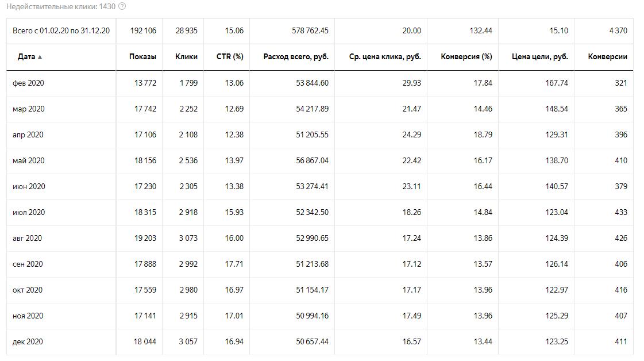Sort by Расход всего, руб. header
The height and width of the screenshot is (361, 644).
pos(296,56)
